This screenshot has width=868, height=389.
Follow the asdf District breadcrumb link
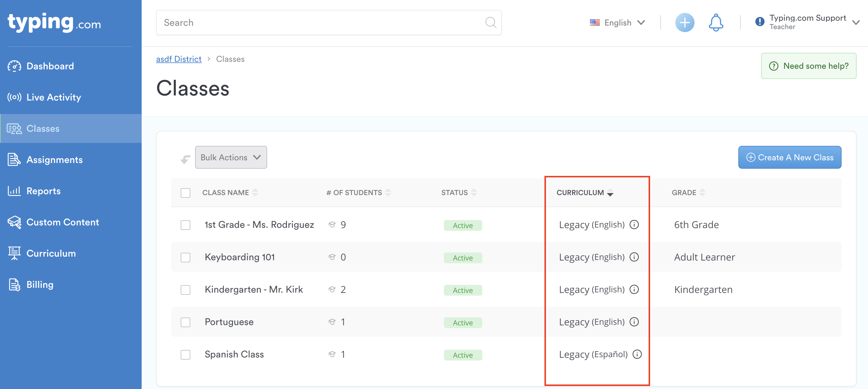tap(179, 59)
